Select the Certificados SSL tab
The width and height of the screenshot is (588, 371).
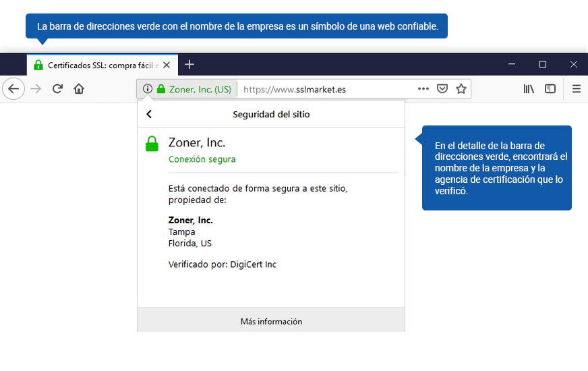[x=102, y=65]
